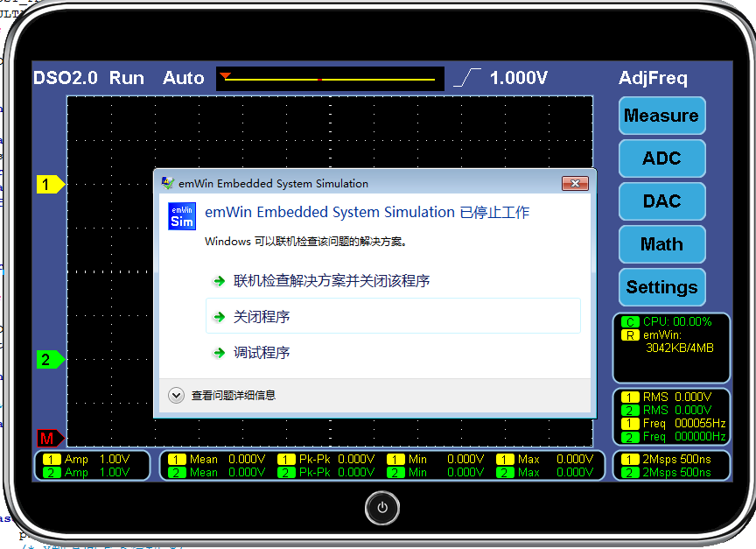Click the CPU: 00.00% readout

pyautogui.click(x=677, y=321)
